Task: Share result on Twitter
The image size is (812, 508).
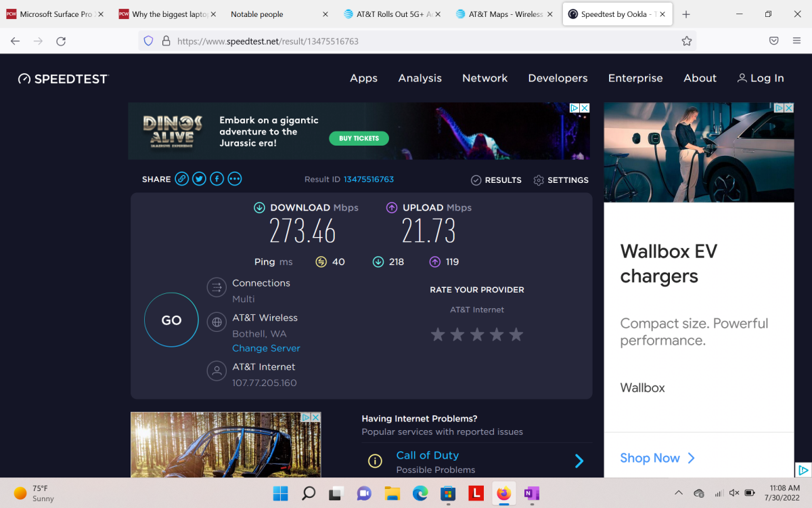Action: [x=199, y=179]
